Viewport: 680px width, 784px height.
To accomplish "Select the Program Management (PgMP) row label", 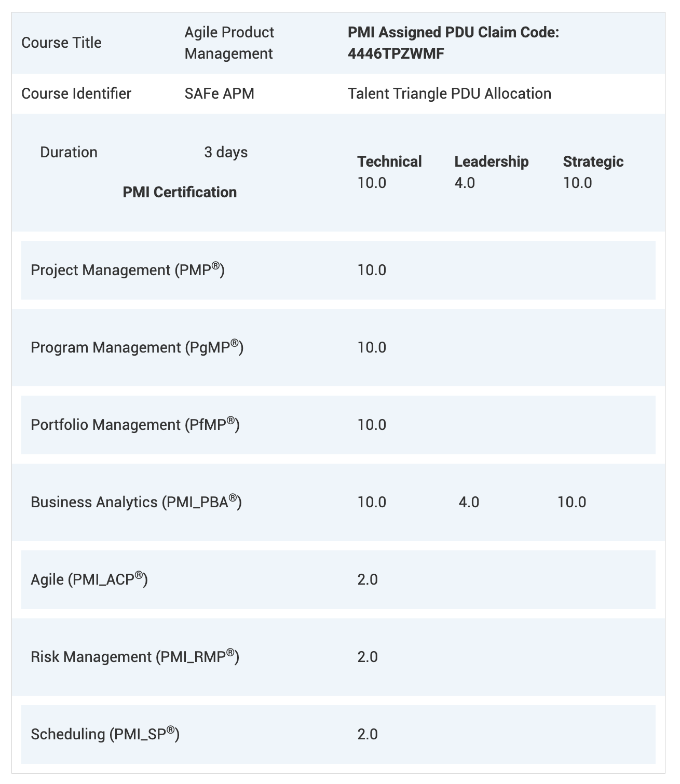I will click(137, 347).
